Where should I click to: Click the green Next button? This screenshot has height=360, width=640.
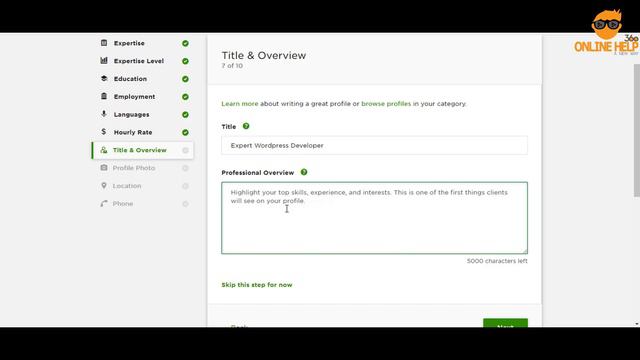tap(505, 323)
